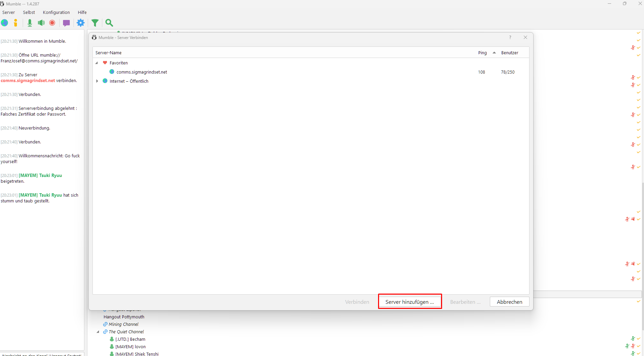The width and height of the screenshot is (644, 356).
Task: Click the Server hinzufügen button
Action: click(x=410, y=302)
